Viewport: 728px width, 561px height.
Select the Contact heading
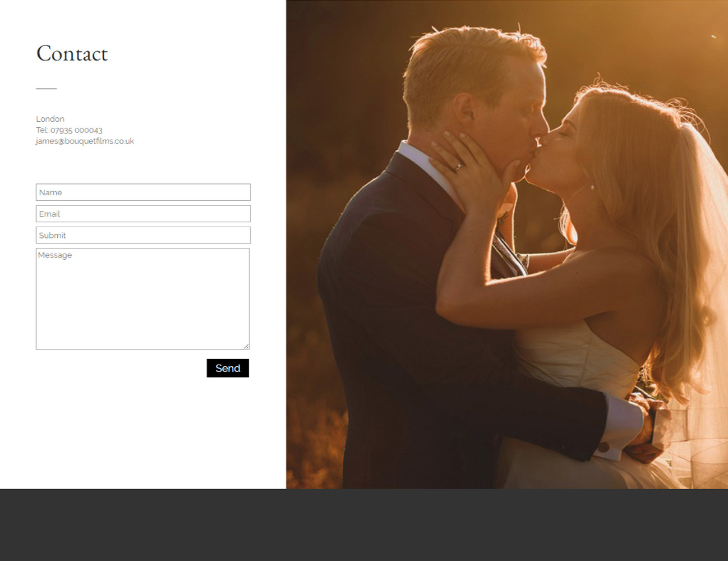coord(72,54)
